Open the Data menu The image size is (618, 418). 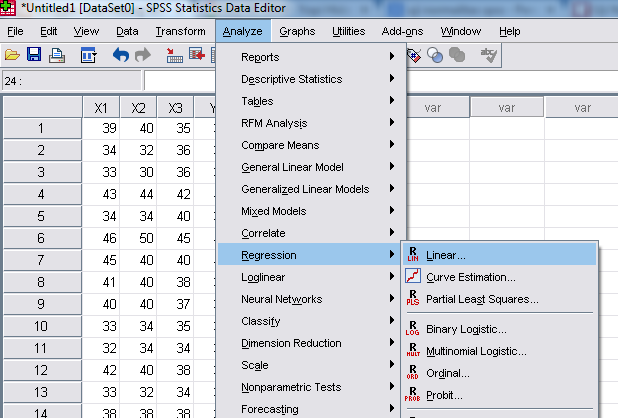[x=127, y=31]
